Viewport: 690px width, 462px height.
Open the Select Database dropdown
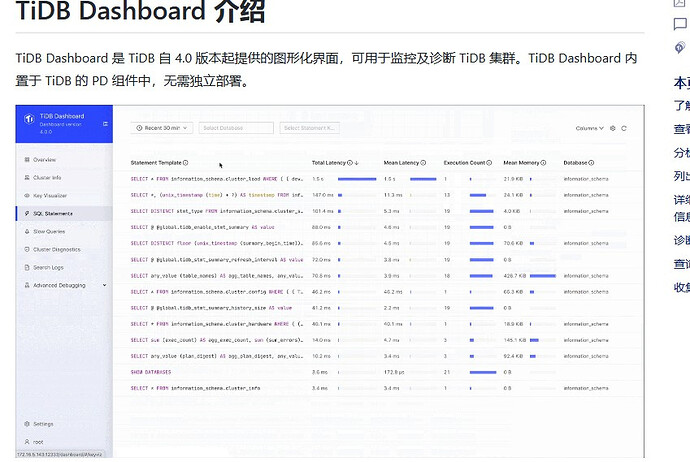pyautogui.click(x=236, y=128)
